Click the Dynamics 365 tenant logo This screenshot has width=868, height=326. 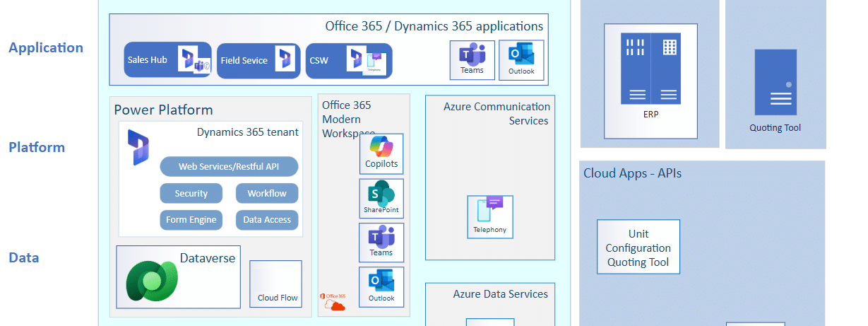(138, 147)
